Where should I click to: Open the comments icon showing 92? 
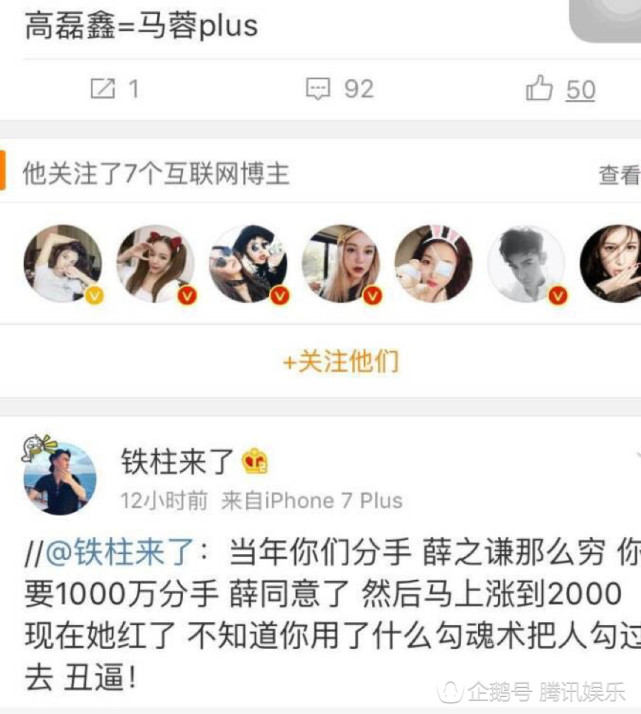pyautogui.click(x=318, y=88)
